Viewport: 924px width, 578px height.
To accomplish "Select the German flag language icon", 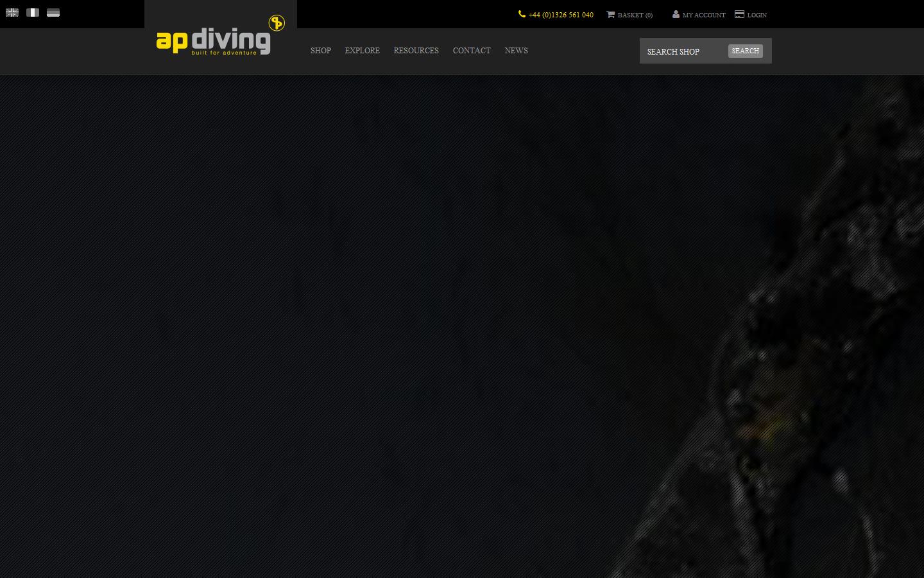I will 53,12.
